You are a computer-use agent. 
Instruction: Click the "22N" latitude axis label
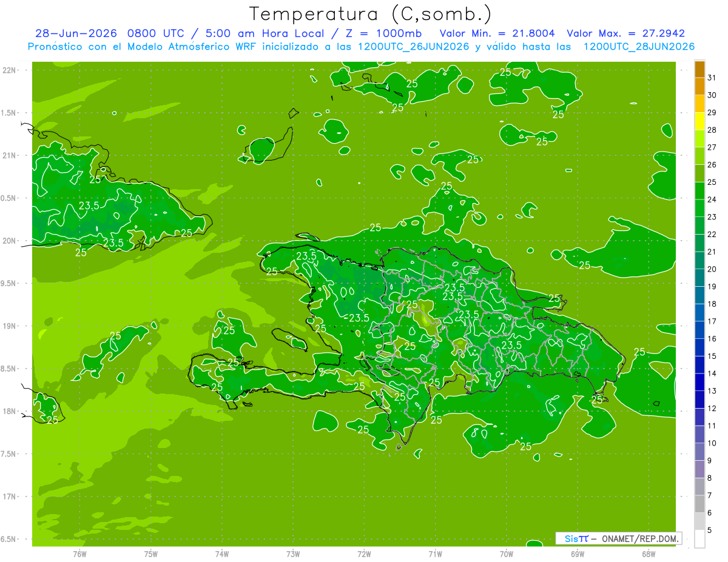click(10, 70)
